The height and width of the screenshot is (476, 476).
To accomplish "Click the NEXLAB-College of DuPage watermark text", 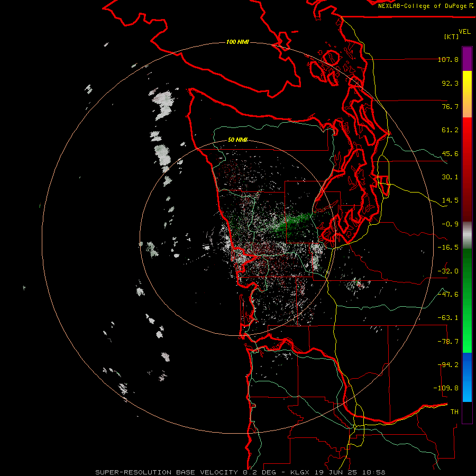I will (x=423, y=6).
